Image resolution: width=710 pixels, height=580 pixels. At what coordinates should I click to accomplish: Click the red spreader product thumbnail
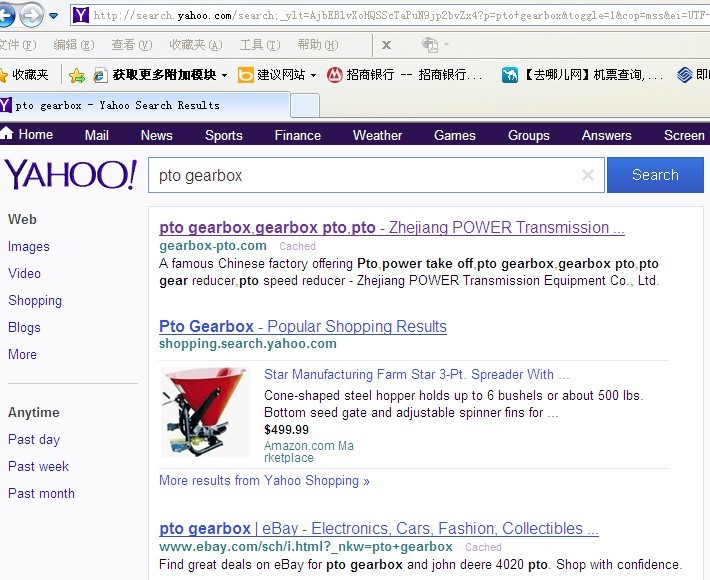click(x=206, y=411)
